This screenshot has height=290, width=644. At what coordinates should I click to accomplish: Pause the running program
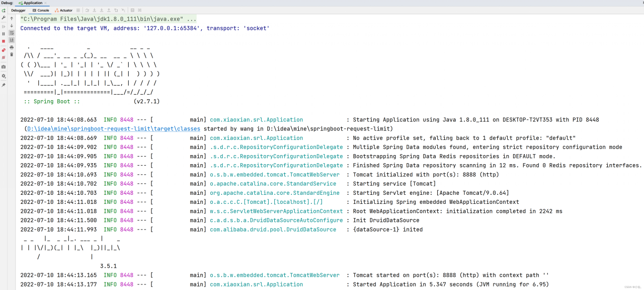pyautogui.click(x=4, y=34)
